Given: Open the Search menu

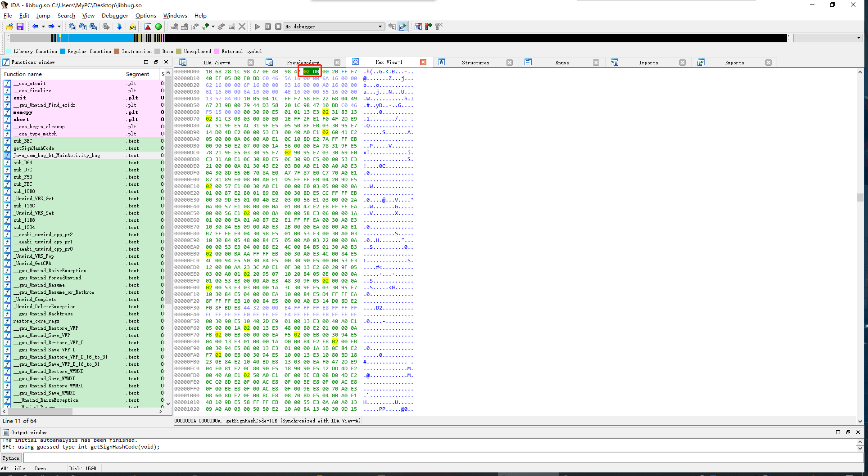Looking at the screenshot, I should pos(66,15).
